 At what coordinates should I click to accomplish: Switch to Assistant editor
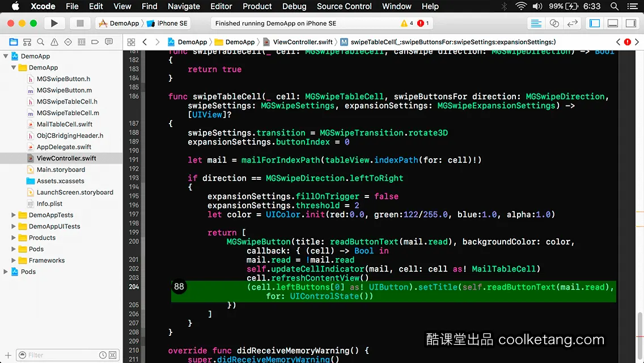(554, 23)
